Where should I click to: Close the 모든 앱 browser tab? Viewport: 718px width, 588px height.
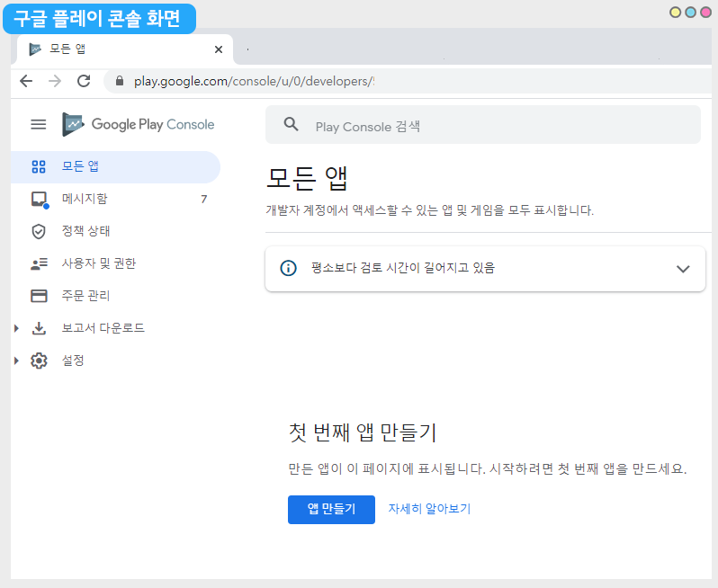coord(218,49)
